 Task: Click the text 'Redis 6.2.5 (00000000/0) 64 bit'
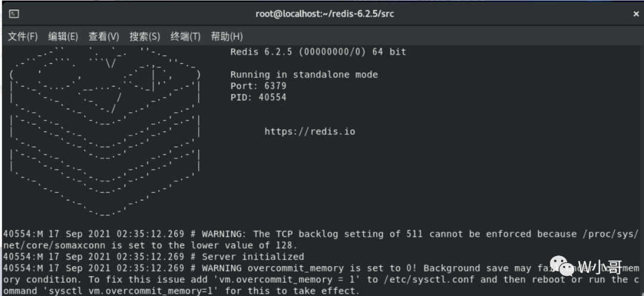[x=318, y=52]
